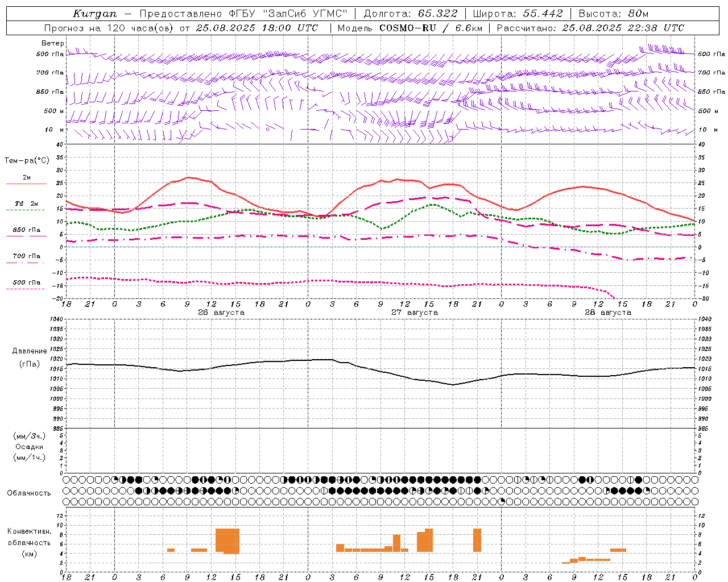
Task: Click the "Прогноз на 120 часа(ов)" header text
Action: point(109,28)
